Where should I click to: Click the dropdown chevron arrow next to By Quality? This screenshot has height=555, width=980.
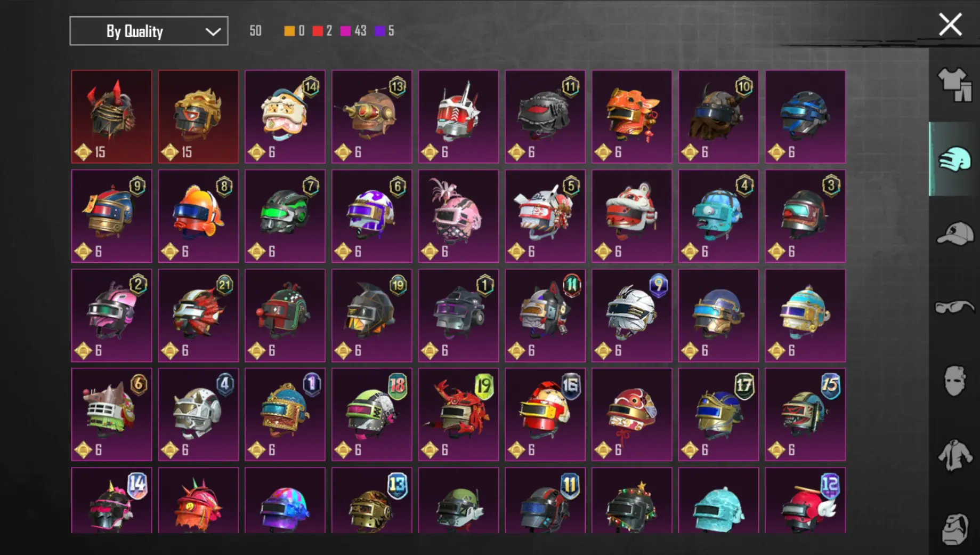tap(213, 31)
